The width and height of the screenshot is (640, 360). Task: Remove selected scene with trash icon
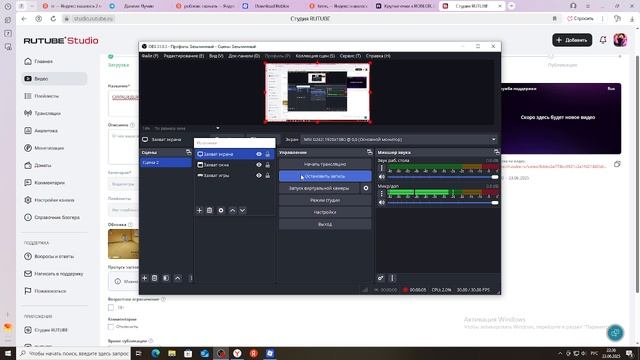coord(155,278)
